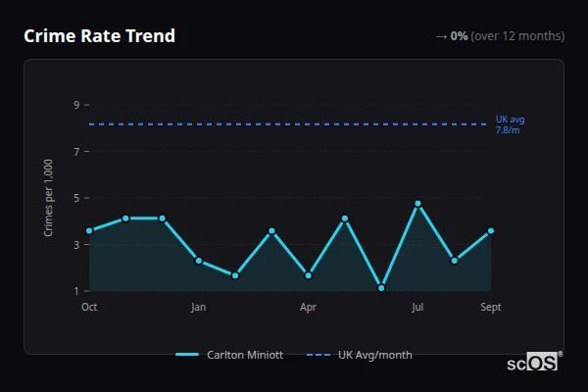
Task: Click the y-axis value 1
Action: point(76,291)
